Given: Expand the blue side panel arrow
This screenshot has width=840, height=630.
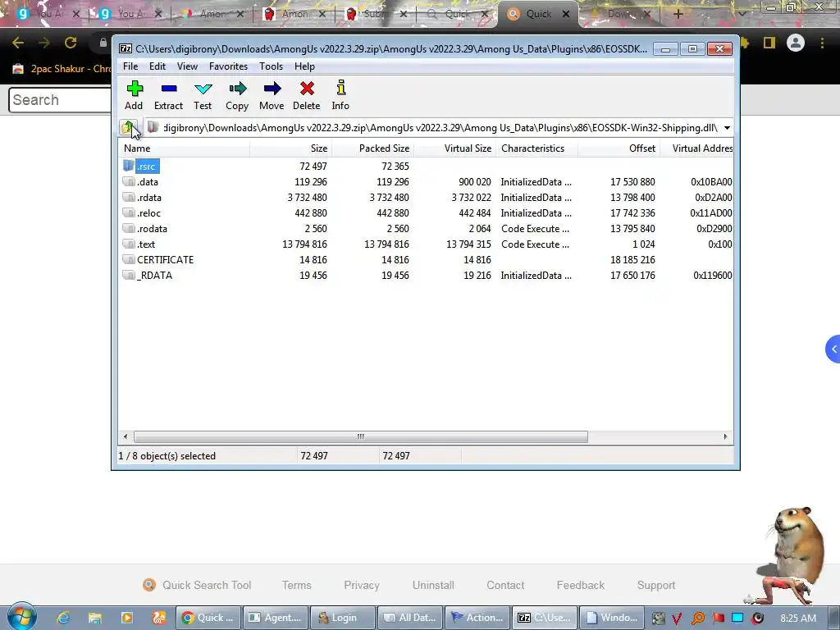Looking at the screenshot, I should pyautogui.click(x=833, y=349).
